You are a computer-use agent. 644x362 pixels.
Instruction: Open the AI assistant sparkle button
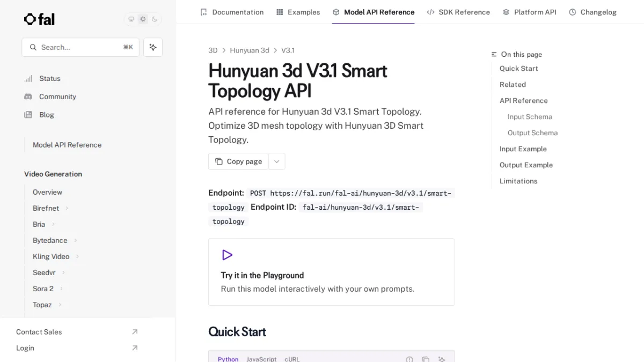(153, 47)
